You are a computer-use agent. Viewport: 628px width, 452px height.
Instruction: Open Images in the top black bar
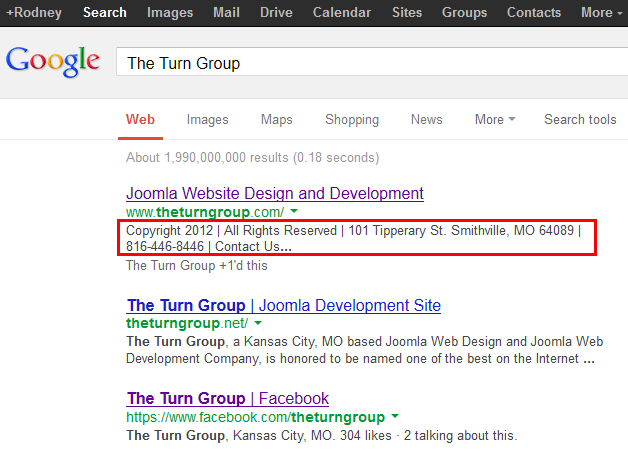(x=170, y=12)
